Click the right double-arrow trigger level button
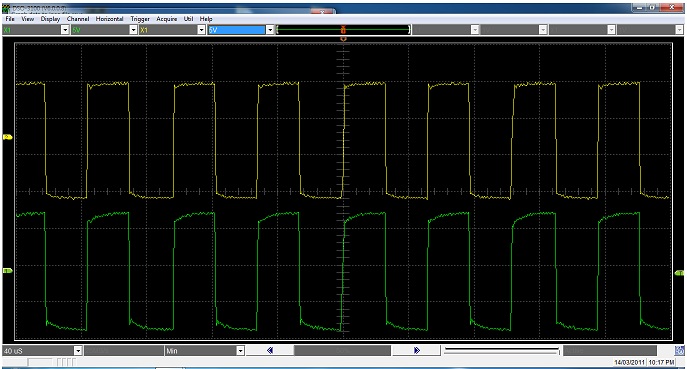687x369 pixels. point(416,350)
